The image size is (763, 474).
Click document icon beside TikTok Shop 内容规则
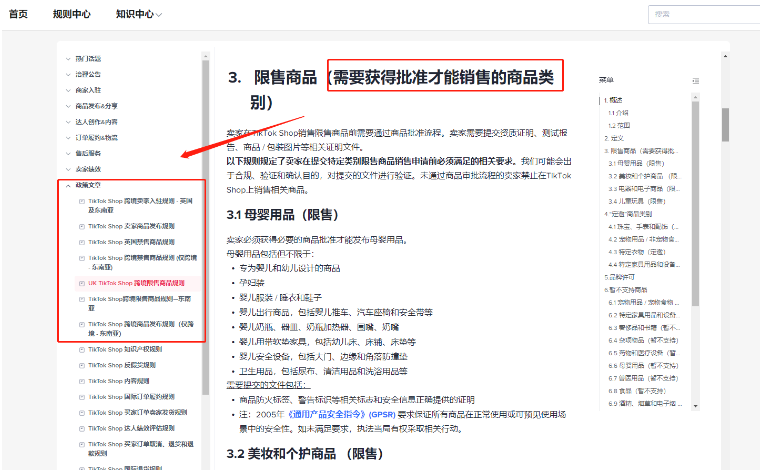81,381
